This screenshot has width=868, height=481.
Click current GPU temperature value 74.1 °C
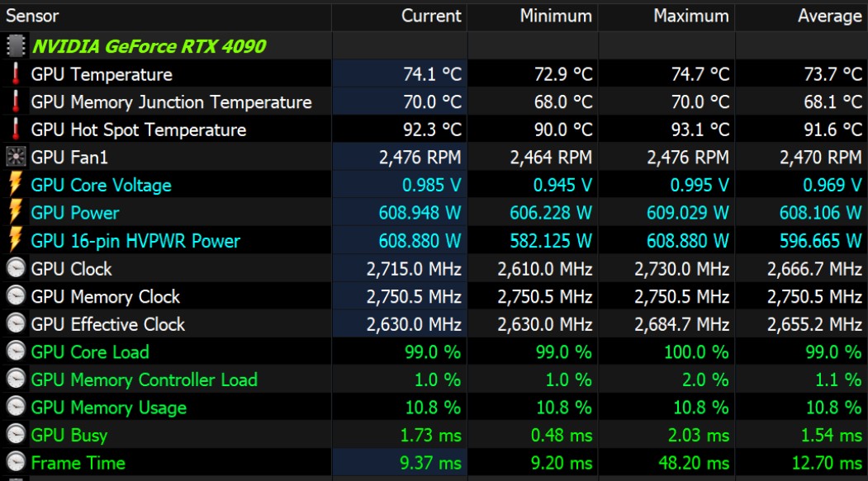(432, 74)
